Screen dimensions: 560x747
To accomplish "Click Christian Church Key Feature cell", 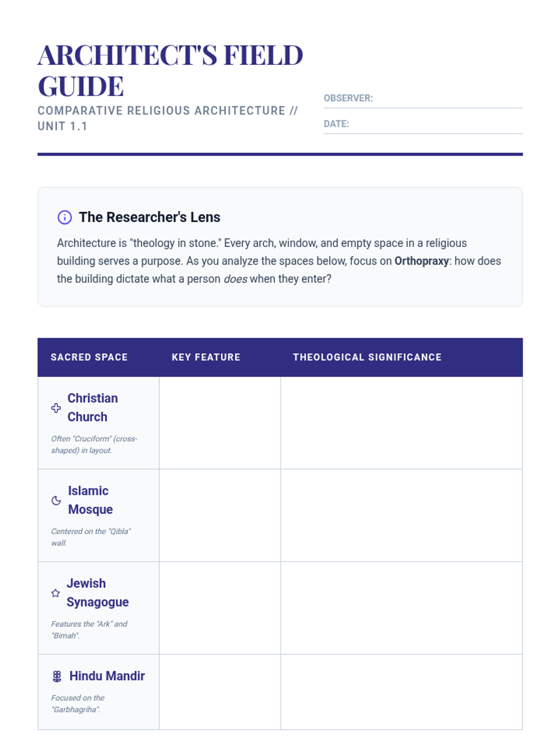I will 220,423.
